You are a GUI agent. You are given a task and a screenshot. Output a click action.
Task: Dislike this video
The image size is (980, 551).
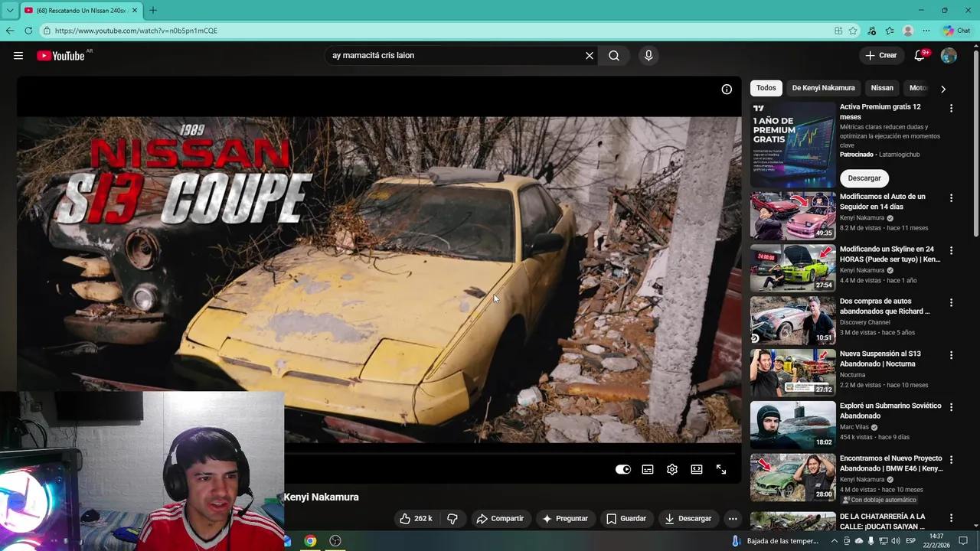pos(452,518)
